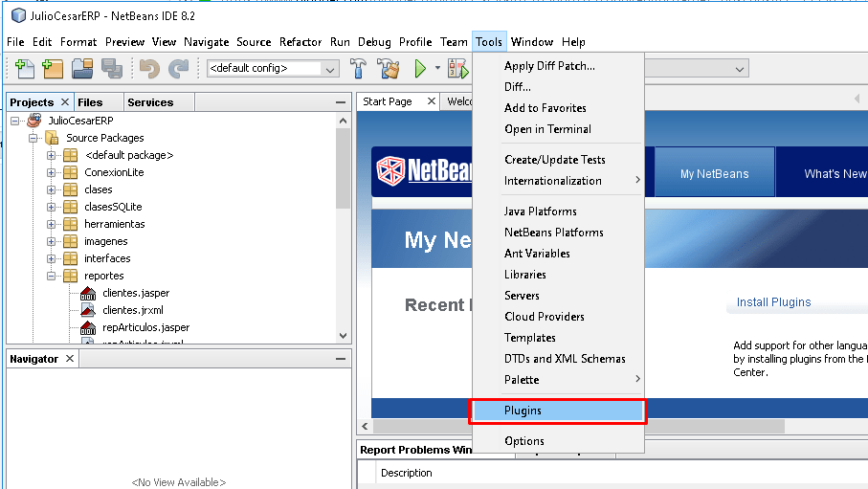This screenshot has width=868, height=489.
Task: Open the default config dropdown
Action: pyautogui.click(x=273, y=69)
